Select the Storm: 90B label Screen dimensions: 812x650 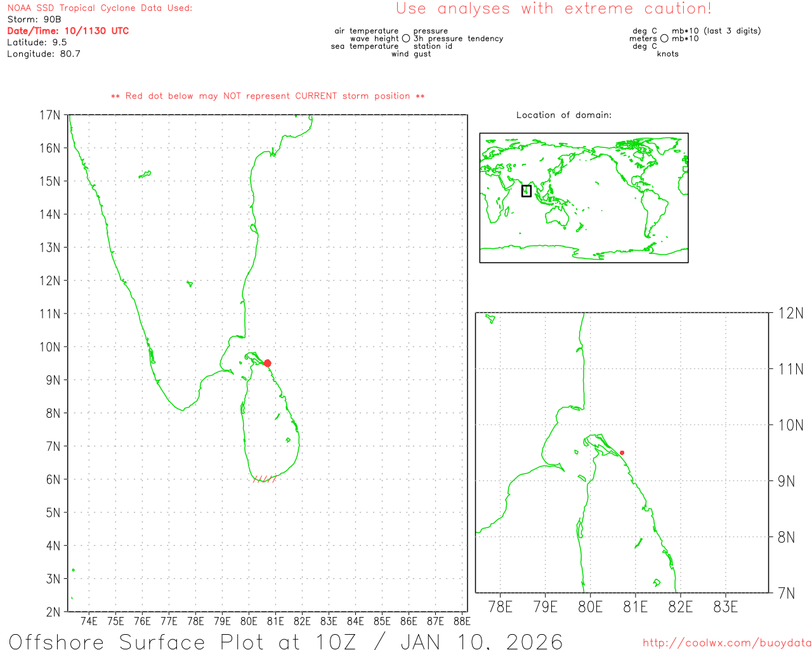tap(34, 20)
